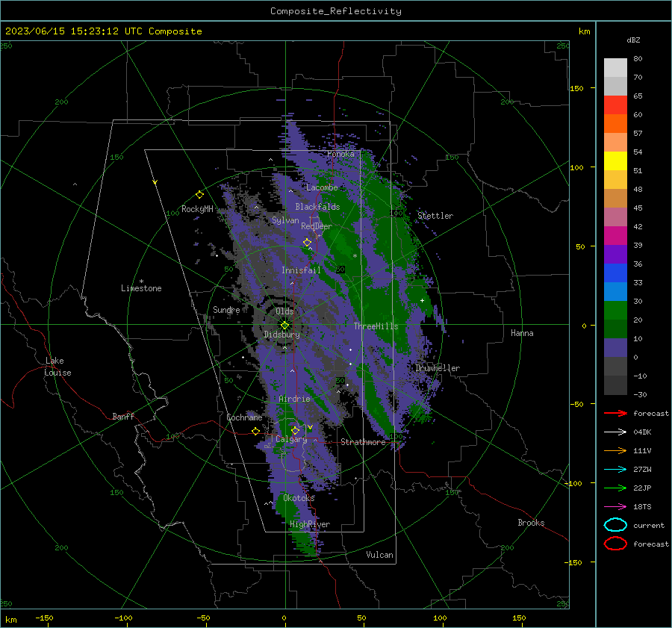Viewport: 672px width, 628px height.
Task: Click the Sylvan label
Action: pyautogui.click(x=285, y=220)
